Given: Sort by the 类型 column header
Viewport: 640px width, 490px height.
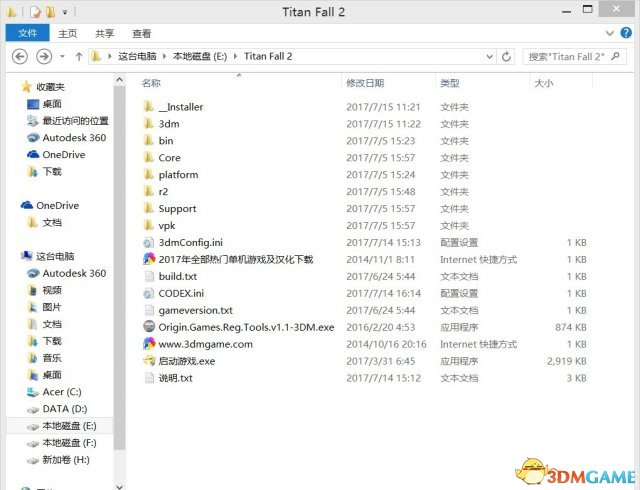Looking at the screenshot, I should (x=450, y=83).
